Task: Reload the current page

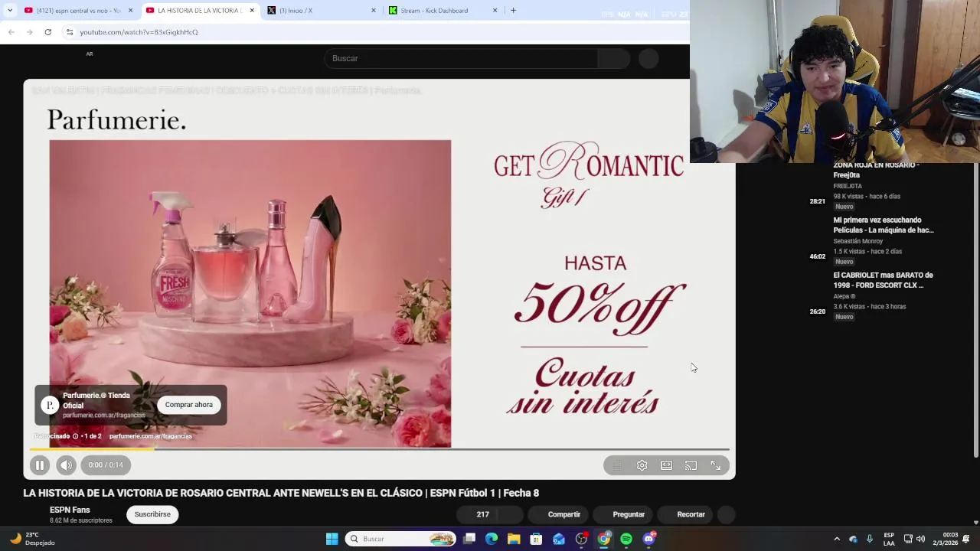Action: (47, 32)
